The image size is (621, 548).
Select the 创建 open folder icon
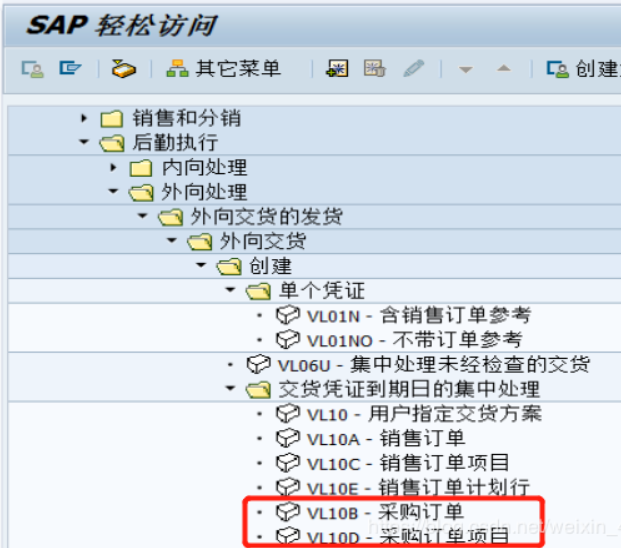[x=229, y=266]
